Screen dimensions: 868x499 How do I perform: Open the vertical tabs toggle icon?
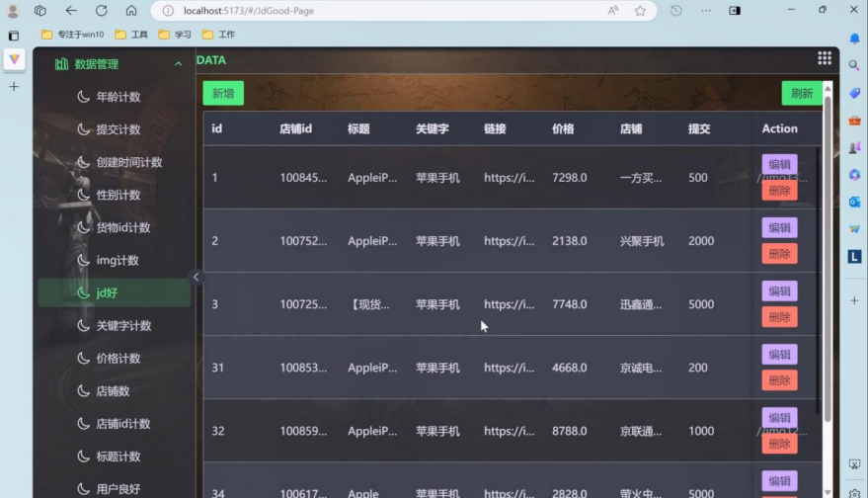tap(14, 36)
